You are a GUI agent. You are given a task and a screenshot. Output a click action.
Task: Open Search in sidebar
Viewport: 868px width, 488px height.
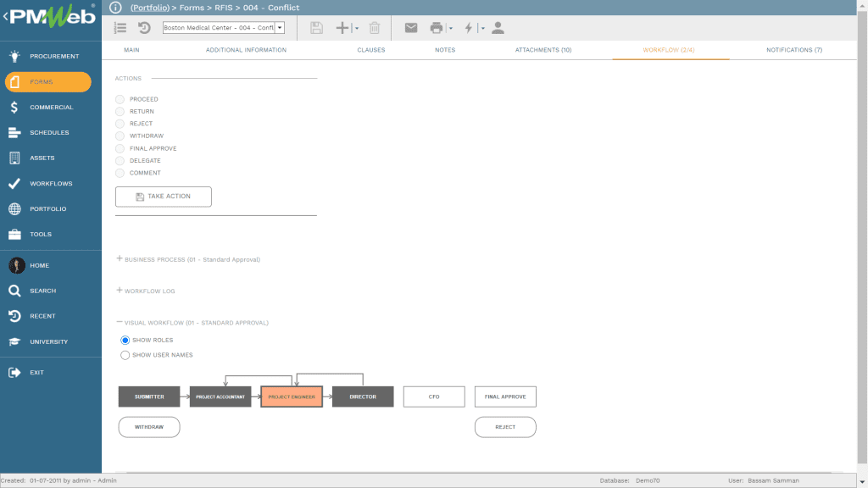pos(51,291)
